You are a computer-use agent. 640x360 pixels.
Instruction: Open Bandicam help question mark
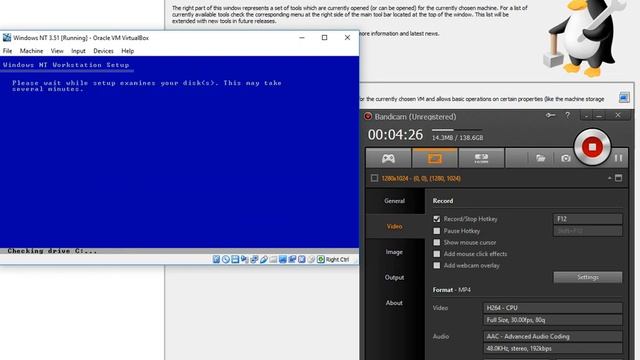click(x=567, y=116)
